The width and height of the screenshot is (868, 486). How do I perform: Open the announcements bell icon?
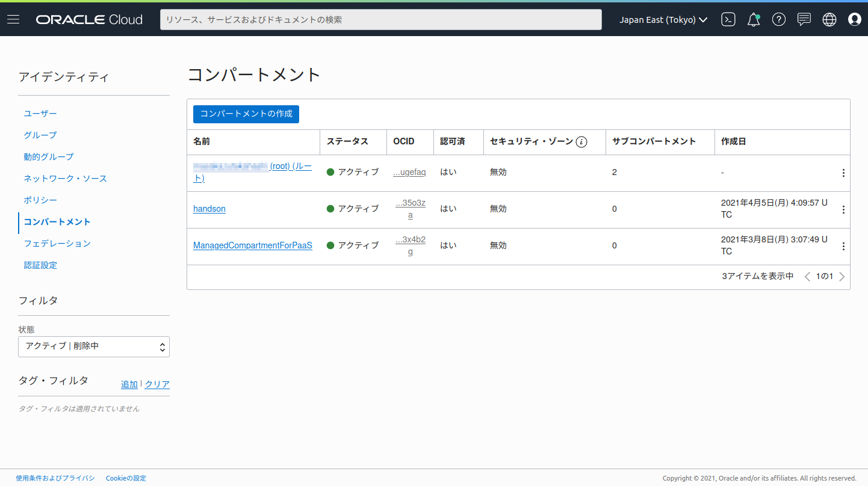pyautogui.click(x=754, y=19)
